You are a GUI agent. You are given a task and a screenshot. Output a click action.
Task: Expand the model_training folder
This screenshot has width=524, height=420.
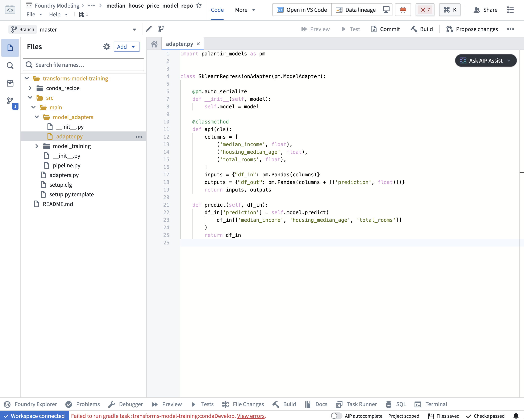click(37, 146)
